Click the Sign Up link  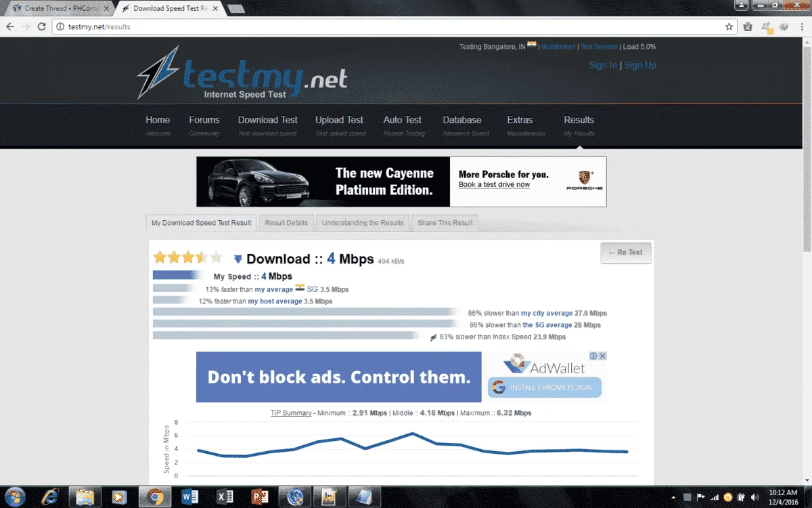pos(640,65)
